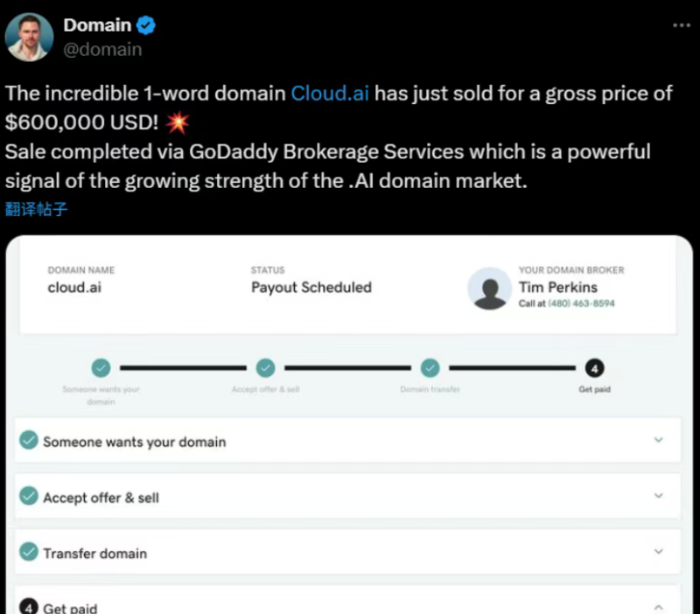Click the Domain account display name
This screenshot has width=700, height=614.
97,25
